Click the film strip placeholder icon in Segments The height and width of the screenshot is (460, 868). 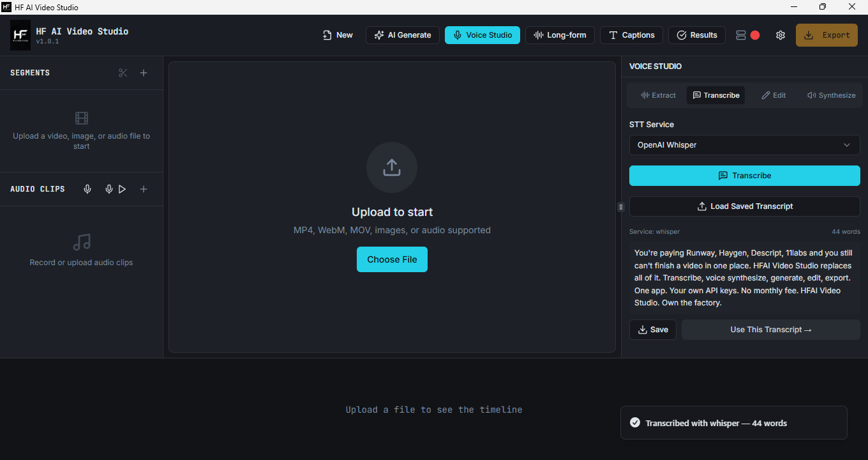pos(82,118)
